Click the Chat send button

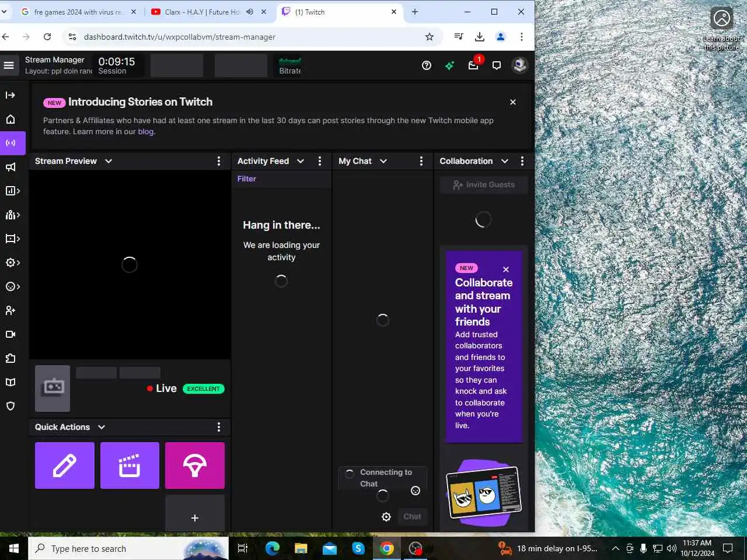point(412,516)
